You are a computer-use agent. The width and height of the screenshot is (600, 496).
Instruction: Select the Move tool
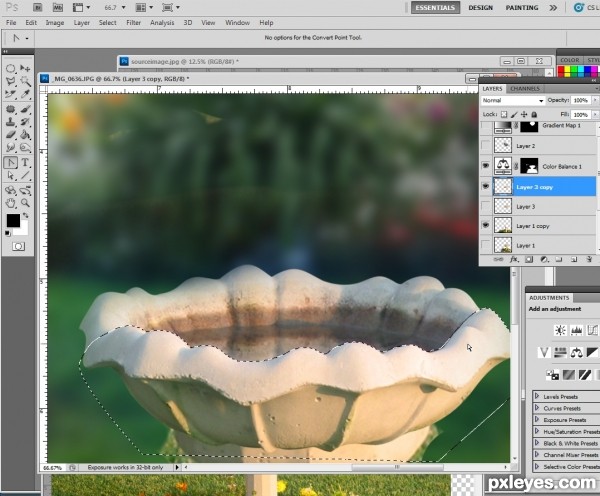pos(25,69)
